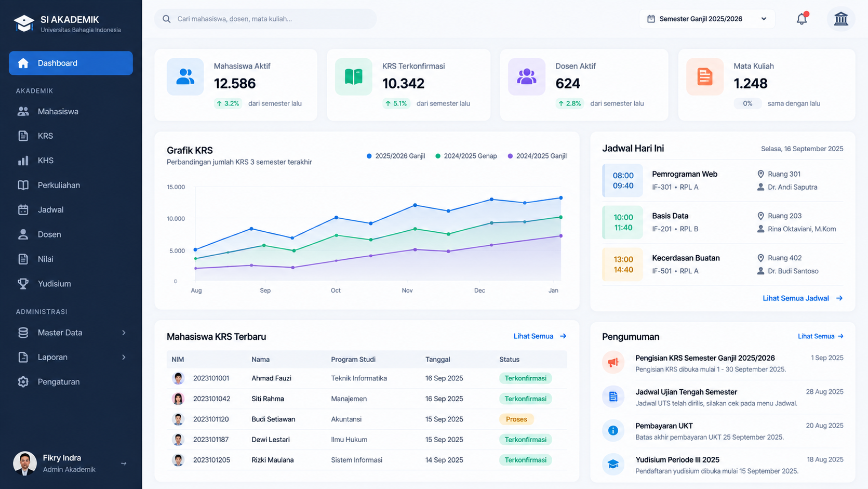Expand the Master Data submenu

pos(124,333)
